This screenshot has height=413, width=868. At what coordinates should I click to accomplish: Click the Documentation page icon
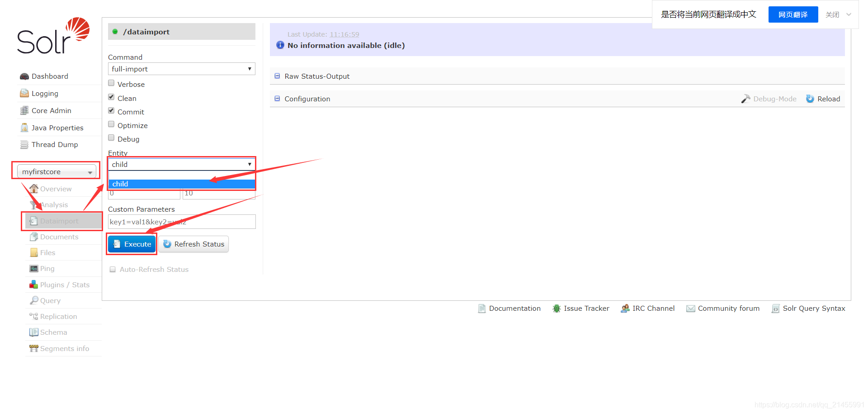482,309
